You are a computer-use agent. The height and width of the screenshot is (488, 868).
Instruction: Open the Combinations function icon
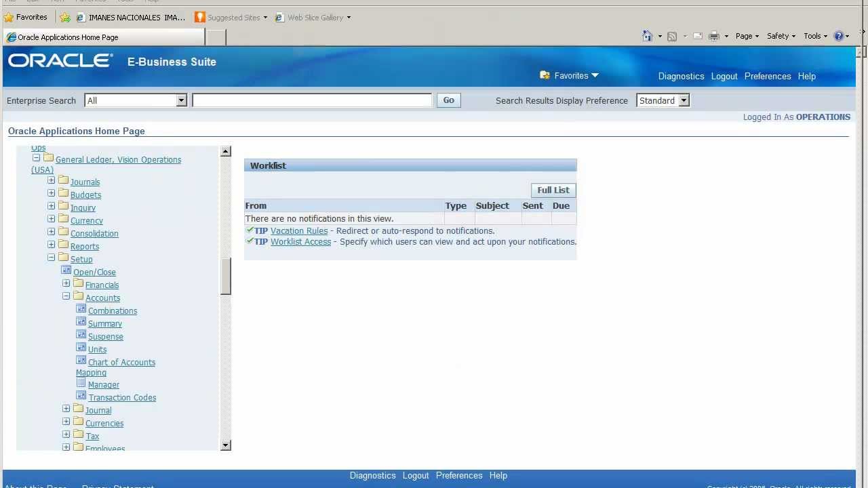coord(81,309)
